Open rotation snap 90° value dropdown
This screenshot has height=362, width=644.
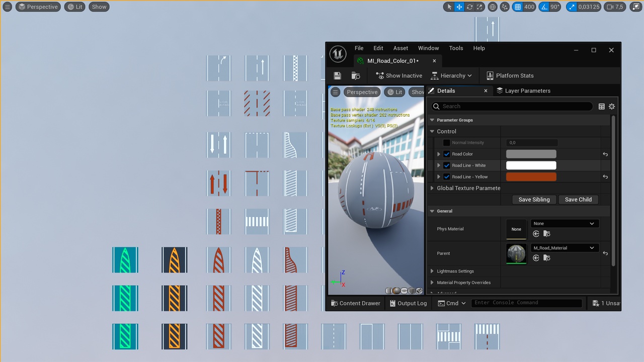coord(555,7)
